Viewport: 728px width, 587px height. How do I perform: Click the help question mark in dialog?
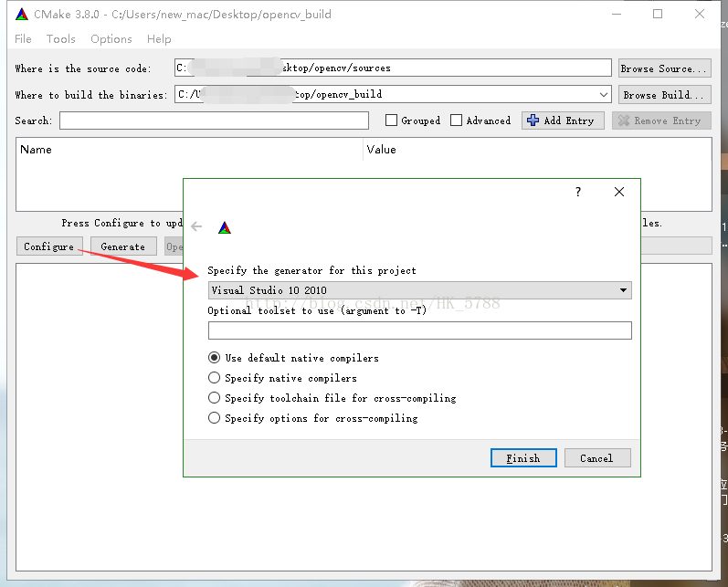click(x=577, y=192)
